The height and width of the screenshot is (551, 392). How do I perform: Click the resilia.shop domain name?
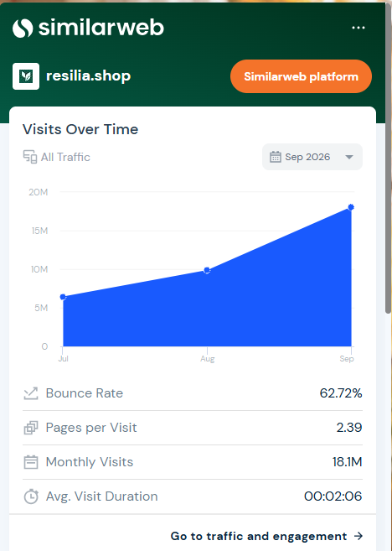click(x=89, y=76)
